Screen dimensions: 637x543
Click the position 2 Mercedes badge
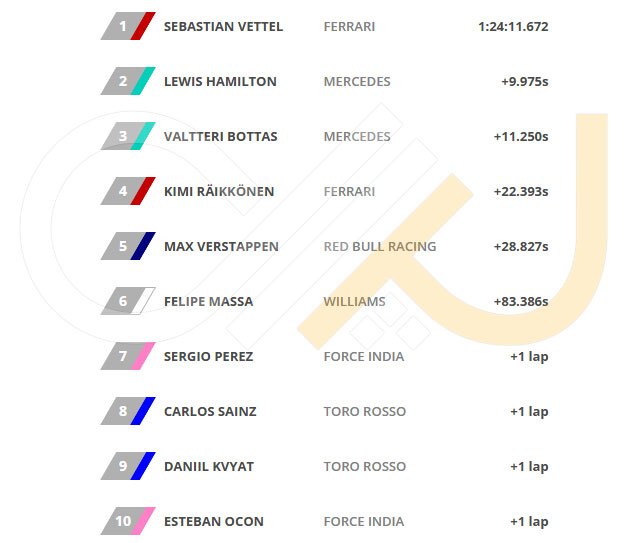tap(128, 81)
